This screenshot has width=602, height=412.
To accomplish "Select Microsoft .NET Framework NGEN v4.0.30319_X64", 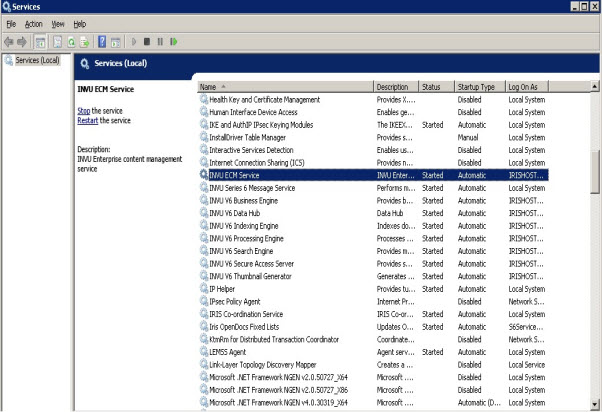I will point(278,403).
